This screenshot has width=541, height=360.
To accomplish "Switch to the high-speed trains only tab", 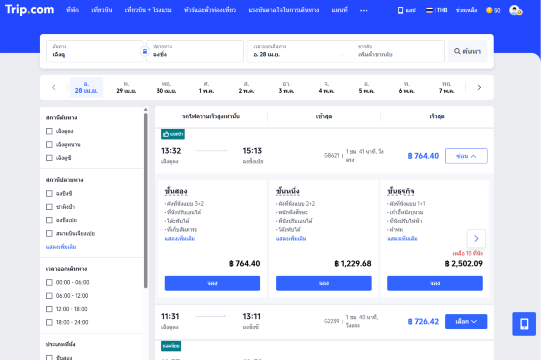I will [x=211, y=117].
